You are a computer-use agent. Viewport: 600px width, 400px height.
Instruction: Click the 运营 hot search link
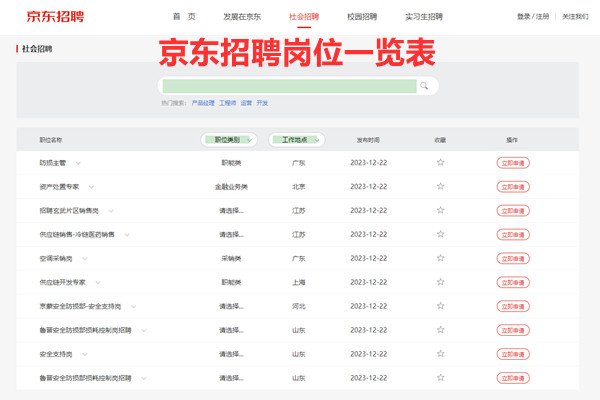pyautogui.click(x=246, y=103)
